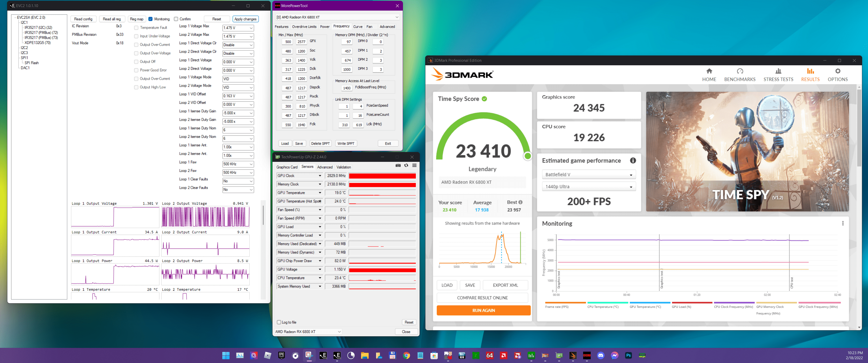Click FclkBoostFreq value field 1400
This screenshot has width=868, height=363.
[347, 88]
